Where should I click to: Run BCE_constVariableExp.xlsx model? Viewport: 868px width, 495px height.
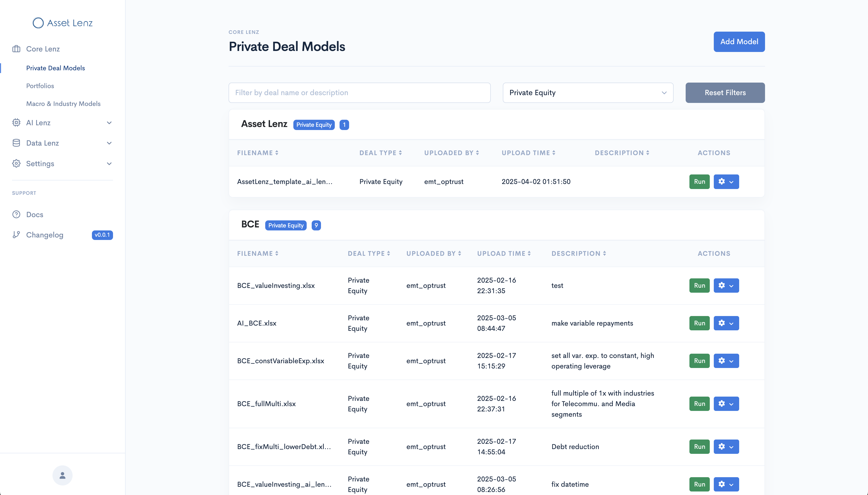pos(699,361)
